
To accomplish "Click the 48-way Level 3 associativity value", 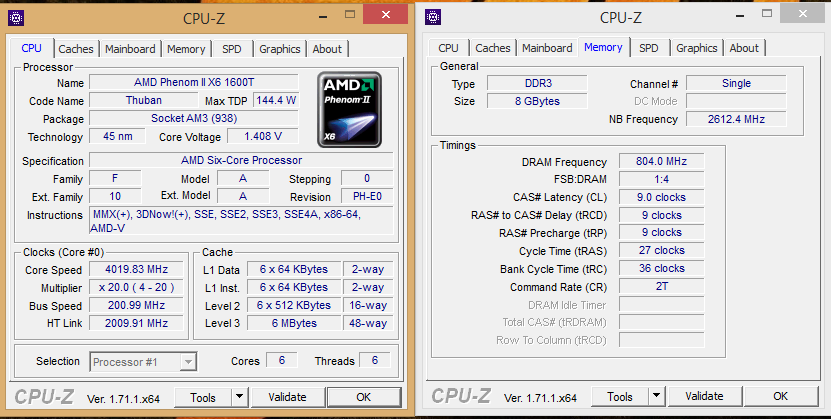I will (x=368, y=324).
